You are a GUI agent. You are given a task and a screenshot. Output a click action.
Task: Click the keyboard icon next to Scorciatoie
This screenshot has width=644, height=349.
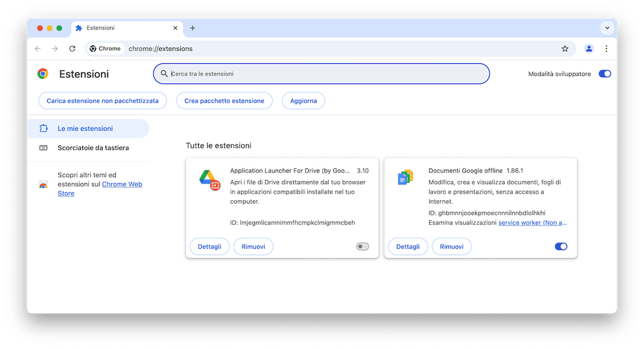pyautogui.click(x=43, y=148)
